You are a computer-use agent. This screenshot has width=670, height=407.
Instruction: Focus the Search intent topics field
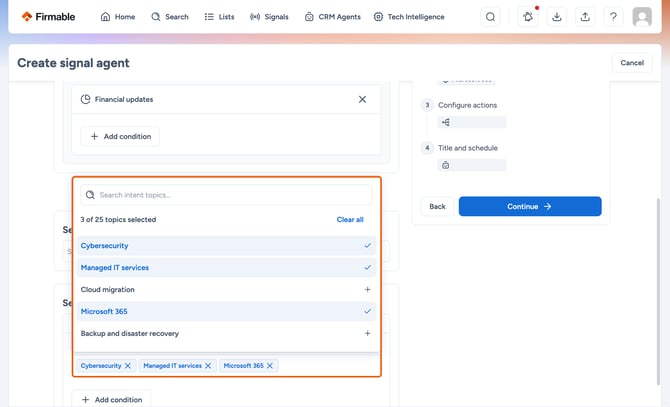click(x=226, y=195)
